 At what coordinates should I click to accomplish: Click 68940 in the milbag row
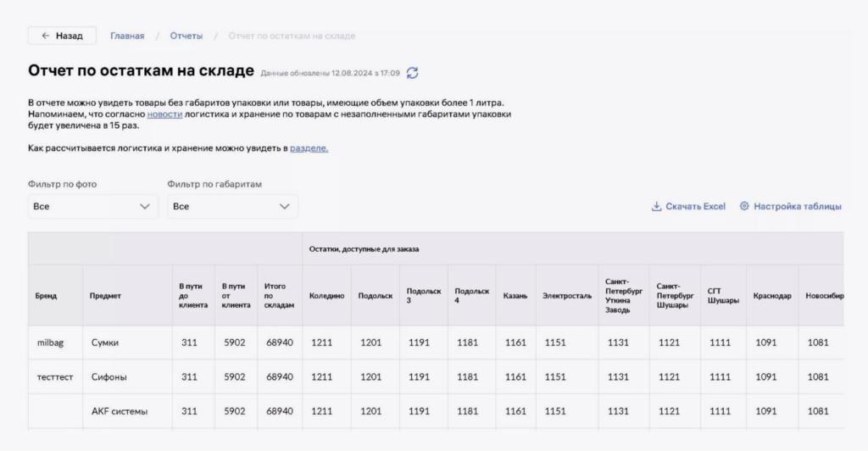(x=280, y=343)
